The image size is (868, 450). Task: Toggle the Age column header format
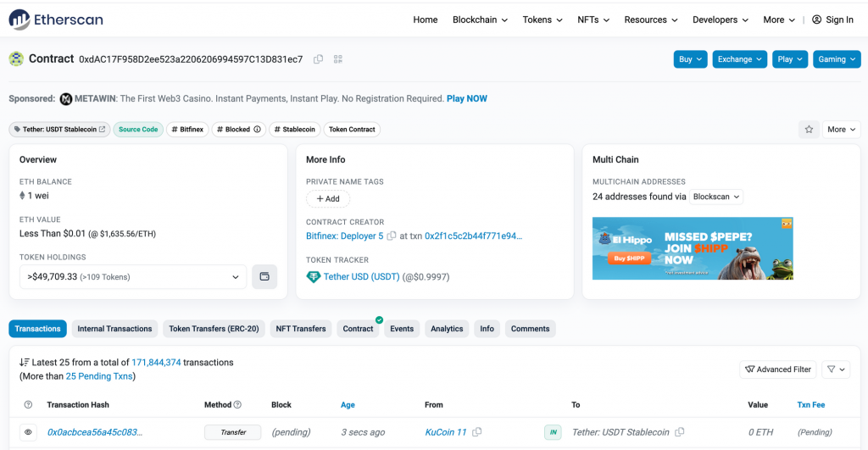[x=348, y=404]
